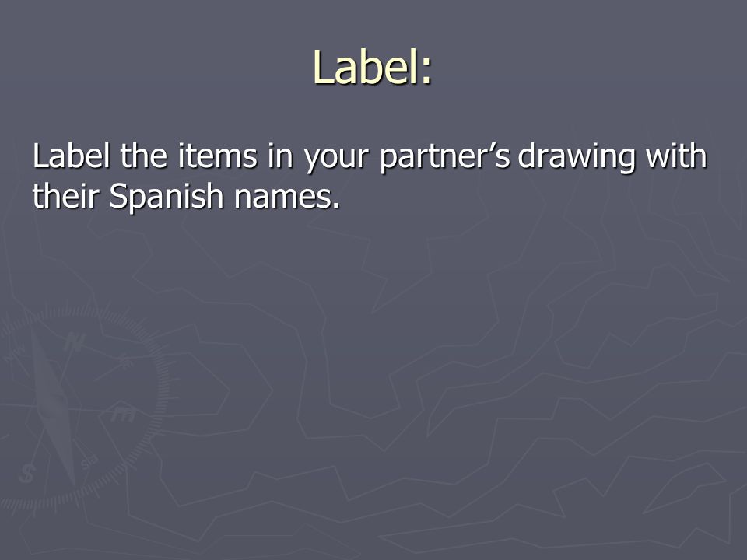Click the word "the" after "Label"

pyautogui.click(x=143, y=156)
